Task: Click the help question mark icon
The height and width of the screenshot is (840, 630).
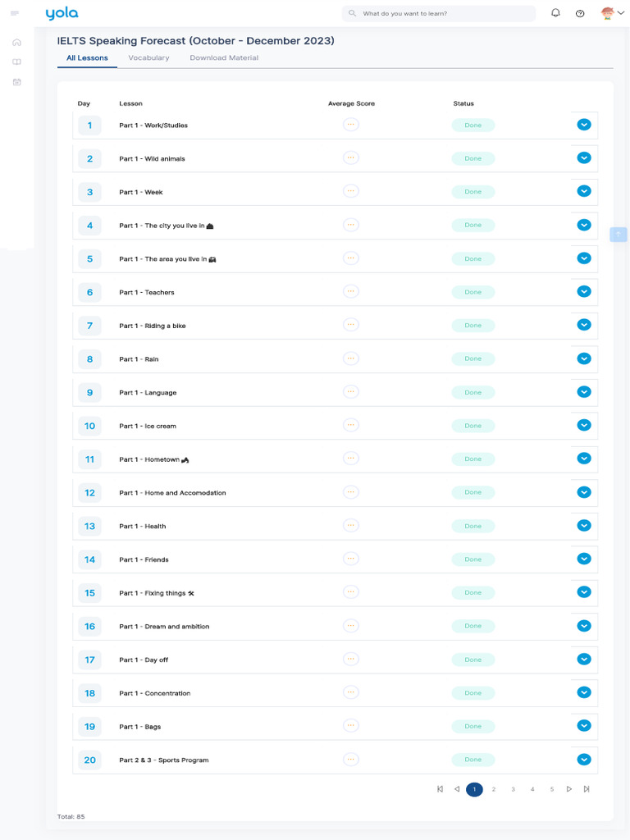Action: [580, 13]
